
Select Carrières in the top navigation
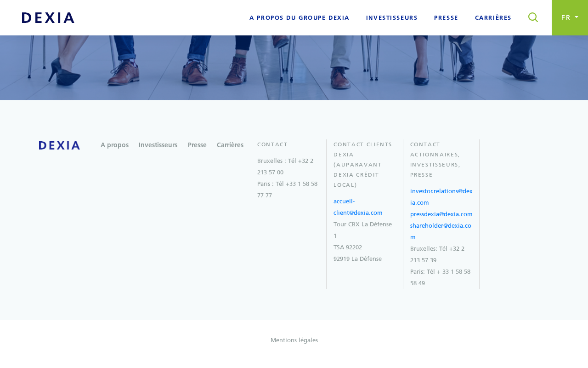pos(493,18)
